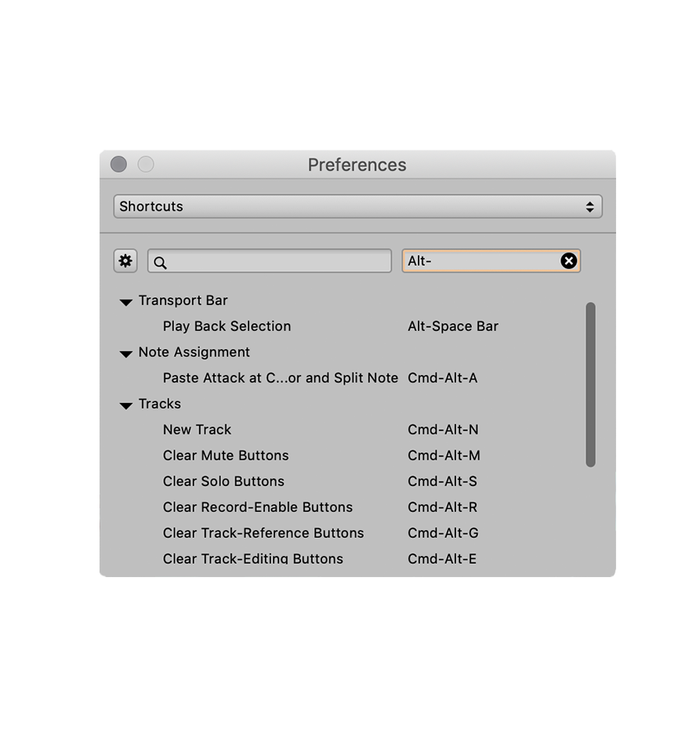Image resolution: width=700 pixels, height=741 pixels.
Task: Collapse the Note Assignment section
Action: (x=125, y=354)
